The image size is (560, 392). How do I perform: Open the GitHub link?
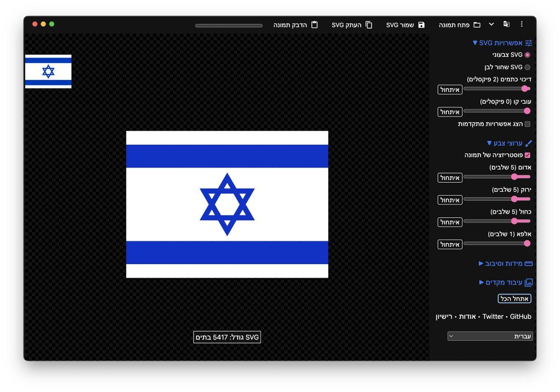pyautogui.click(x=520, y=316)
